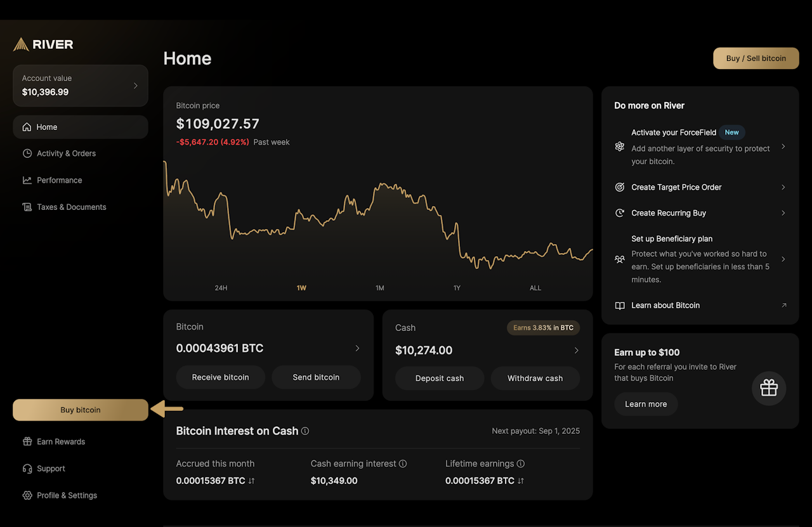This screenshot has height=527, width=812.
Task: Click the Learn about Bitcoin external arrow icon
Action: pyautogui.click(x=783, y=306)
